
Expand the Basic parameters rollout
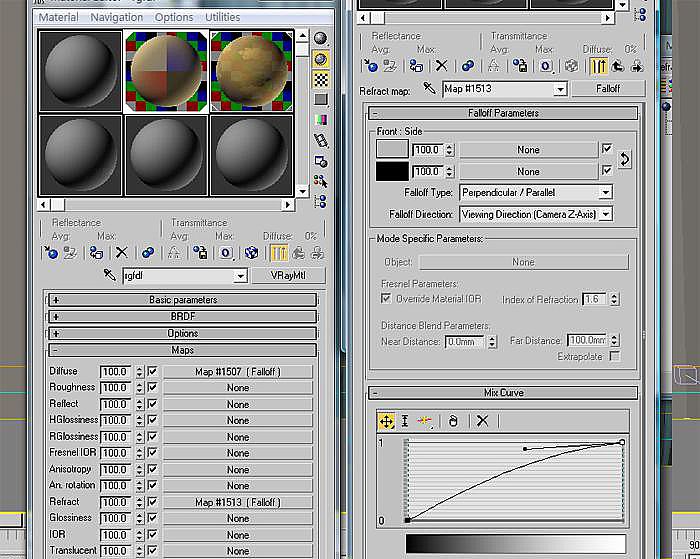(183, 300)
